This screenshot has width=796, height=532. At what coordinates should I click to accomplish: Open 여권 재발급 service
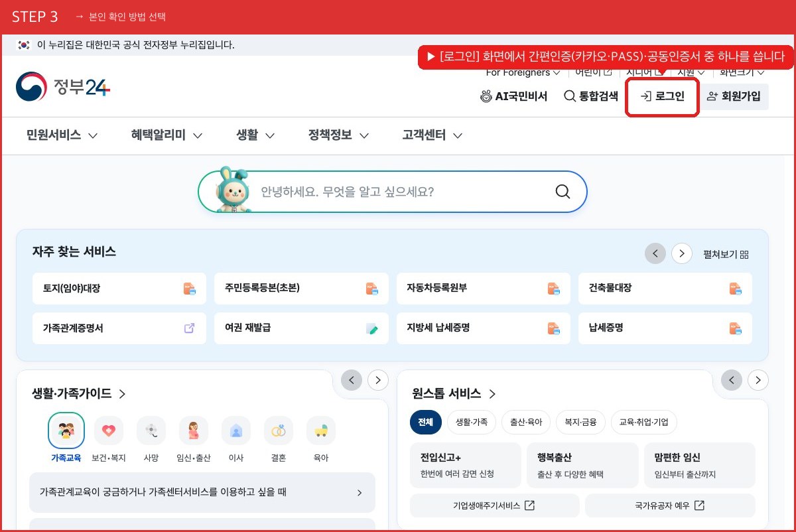point(301,328)
